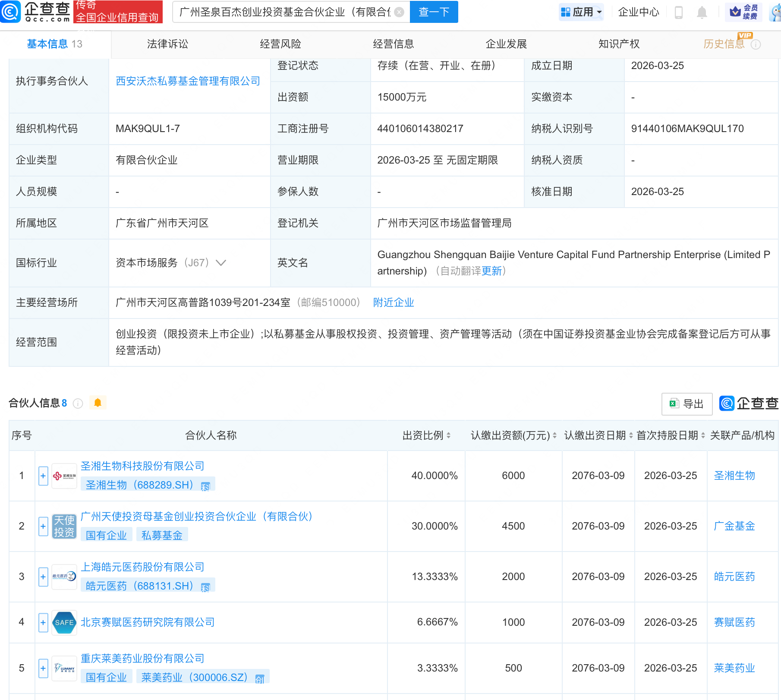Clear the search box with the X icon
The width and height of the screenshot is (781, 700).
pos(400,12)
